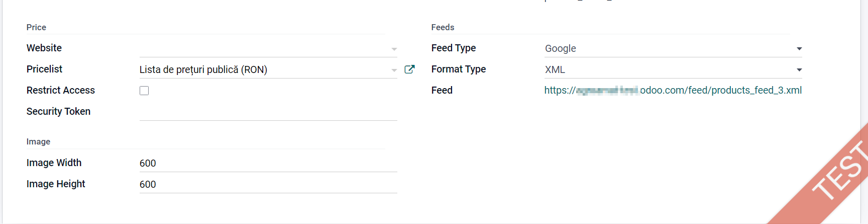Image resolution: width=868 pixels, height=224 pixels.
Task: Click the Format Type label
Action: (459, 69)
